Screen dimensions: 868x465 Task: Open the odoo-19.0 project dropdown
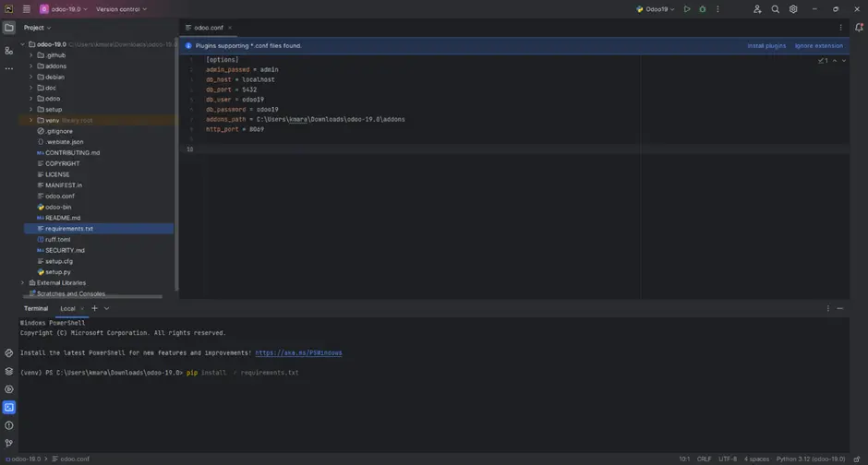click(63, 9)
